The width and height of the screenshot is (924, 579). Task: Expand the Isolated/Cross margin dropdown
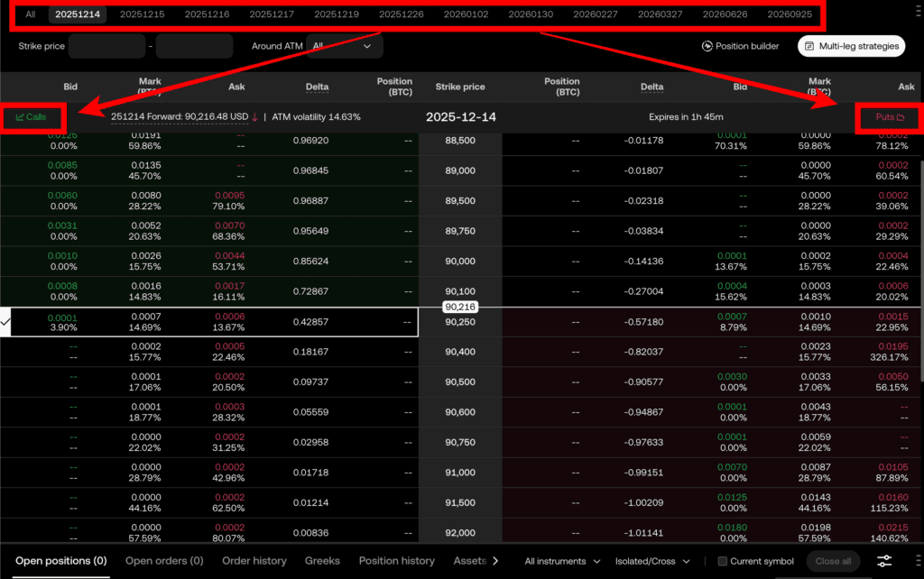652,561
